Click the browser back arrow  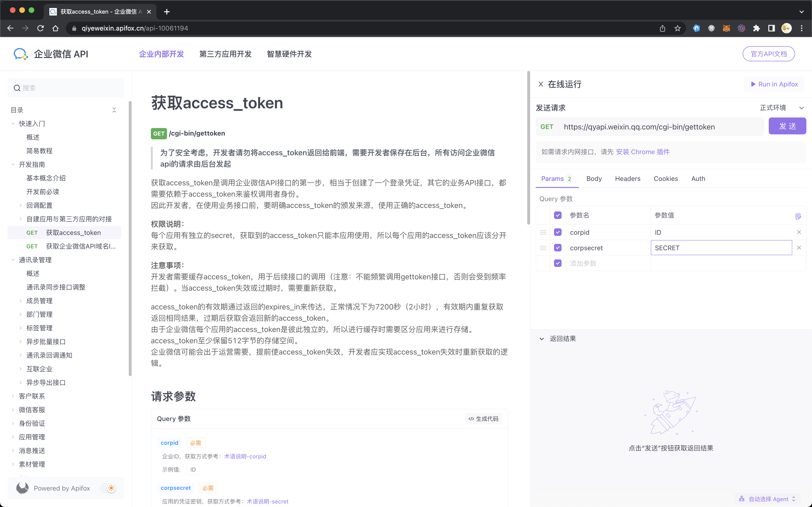click(x=10, y=28)
